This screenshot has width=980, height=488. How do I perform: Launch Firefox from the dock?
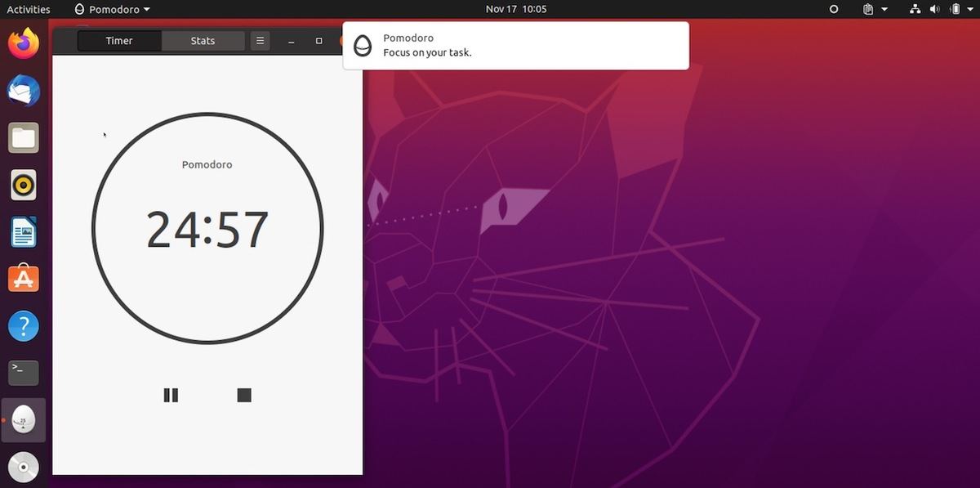[x=24, y=43]
